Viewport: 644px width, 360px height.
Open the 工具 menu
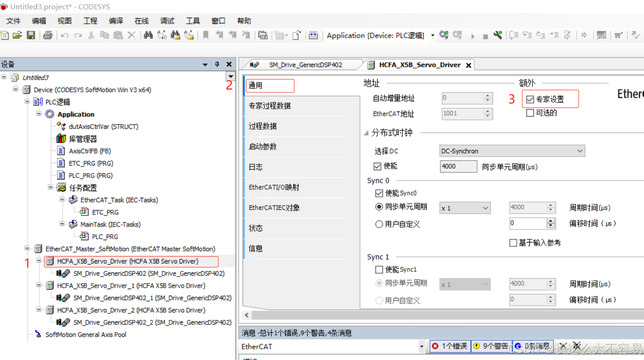click(x=193, y=21)
